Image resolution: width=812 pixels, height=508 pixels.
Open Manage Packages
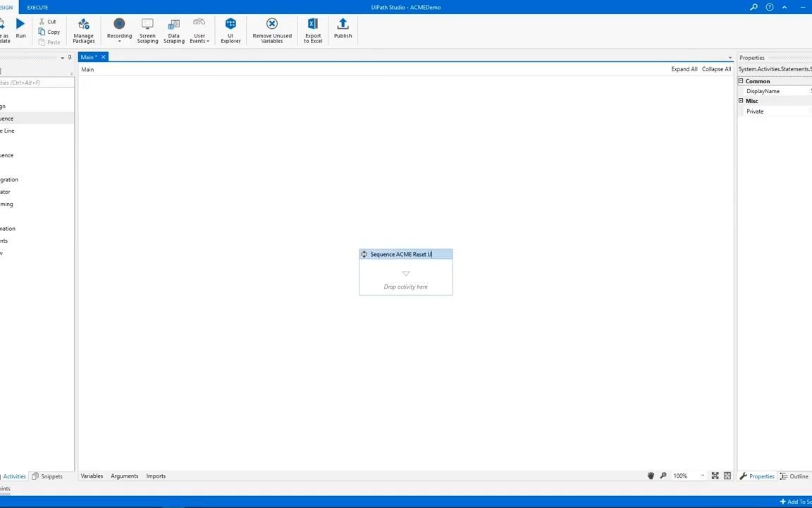(x=83, y=30)
